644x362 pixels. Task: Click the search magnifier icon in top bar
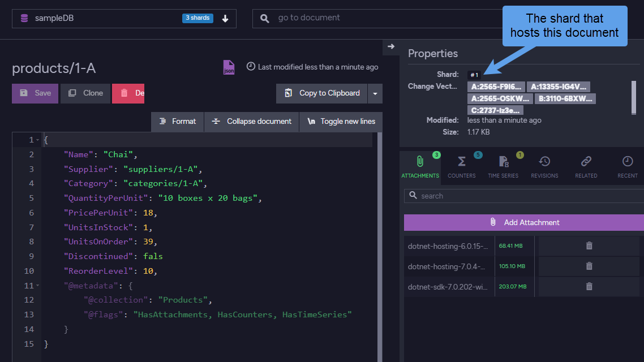265,19
